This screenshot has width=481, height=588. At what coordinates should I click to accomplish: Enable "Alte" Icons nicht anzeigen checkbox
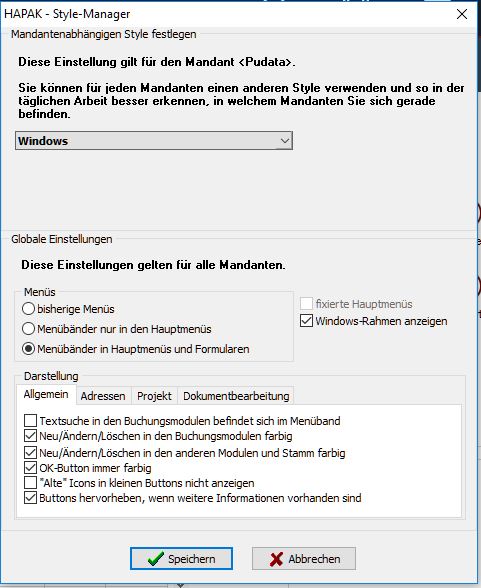click(30, 483)
